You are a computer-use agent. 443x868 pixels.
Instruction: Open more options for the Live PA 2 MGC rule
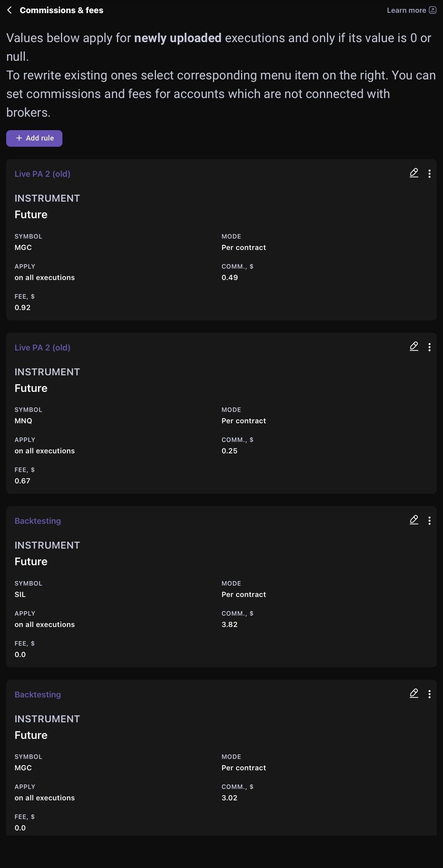point(429,173)
